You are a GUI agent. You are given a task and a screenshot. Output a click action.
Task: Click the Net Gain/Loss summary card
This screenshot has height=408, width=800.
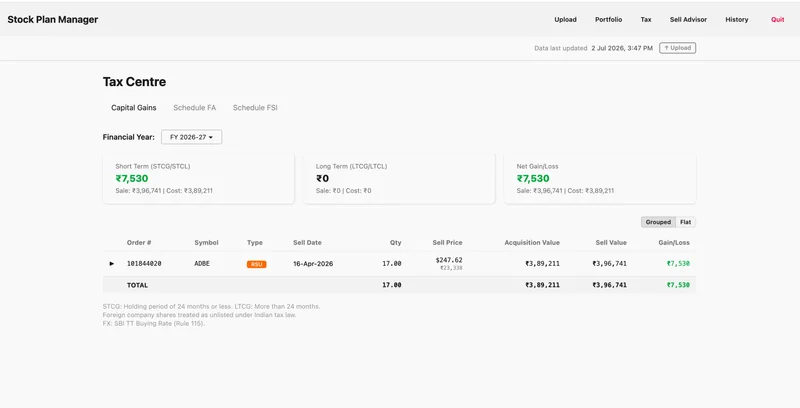tap(599, 178)
